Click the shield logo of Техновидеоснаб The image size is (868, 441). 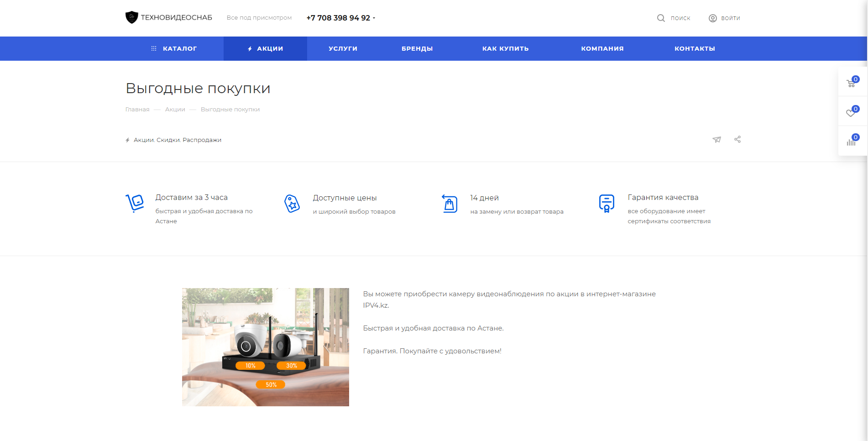131,17
